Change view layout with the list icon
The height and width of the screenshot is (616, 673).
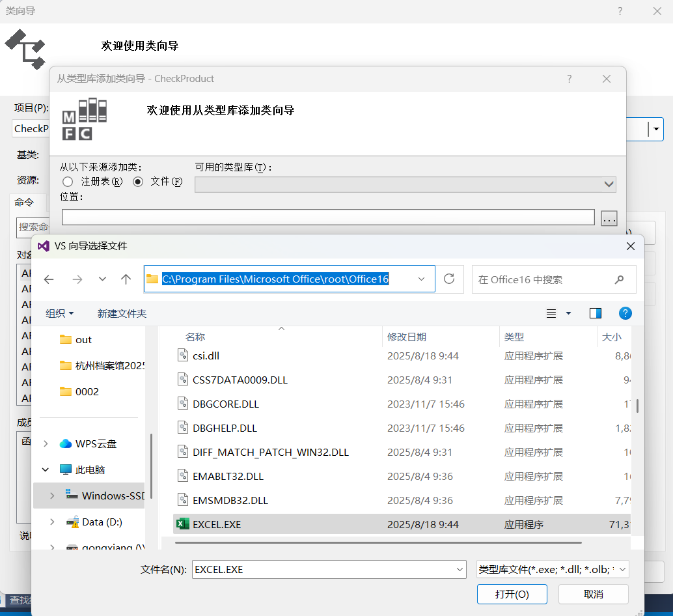pos(551,314)
